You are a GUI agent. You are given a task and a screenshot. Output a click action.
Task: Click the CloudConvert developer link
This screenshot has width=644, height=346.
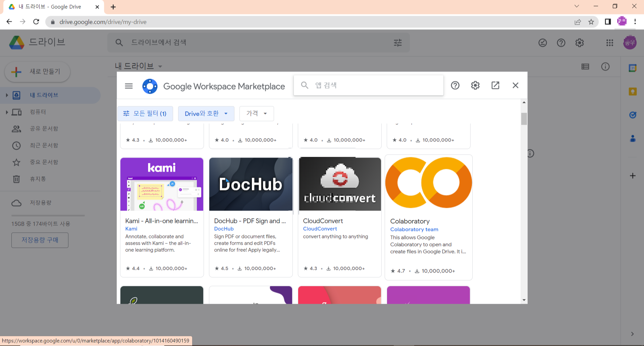coord(320,229)
